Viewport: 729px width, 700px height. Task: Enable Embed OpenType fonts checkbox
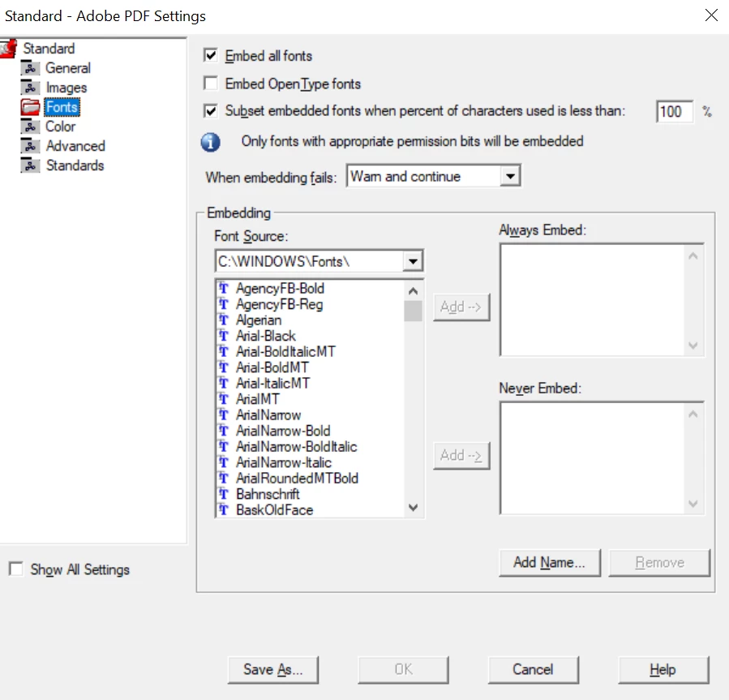click(211, 84)
